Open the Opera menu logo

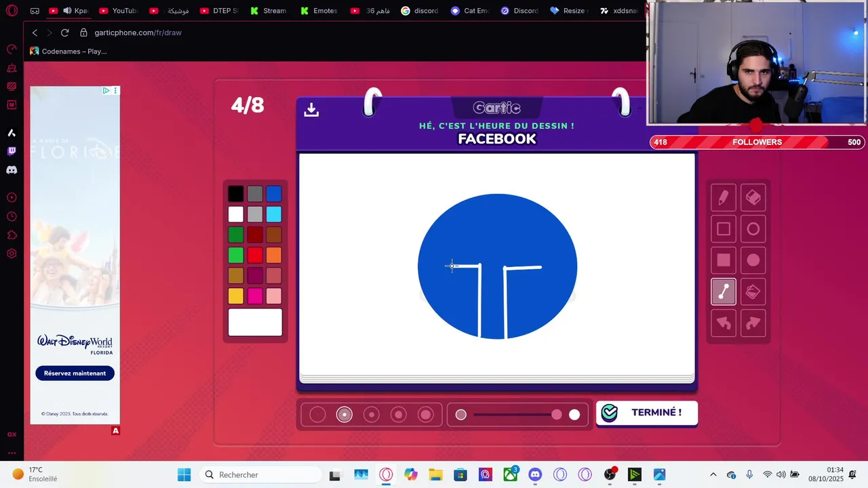[12, 11]
